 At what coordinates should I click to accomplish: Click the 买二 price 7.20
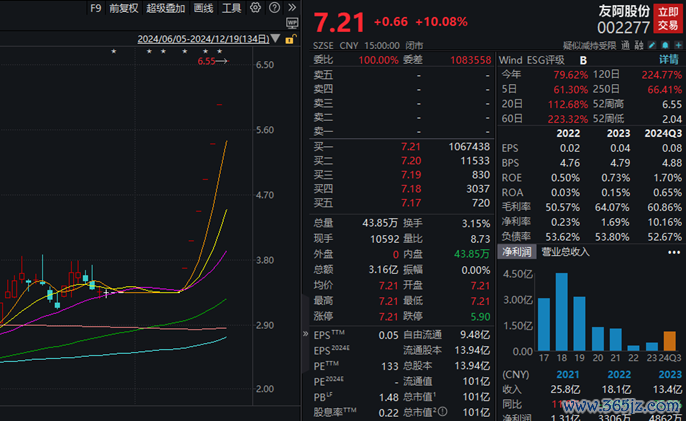point(411,161)
